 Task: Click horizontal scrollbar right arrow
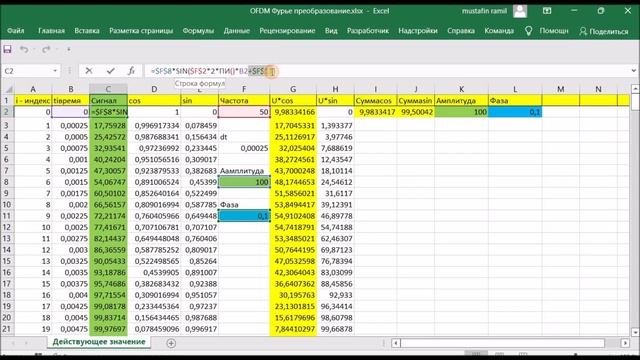coord(625,343)
